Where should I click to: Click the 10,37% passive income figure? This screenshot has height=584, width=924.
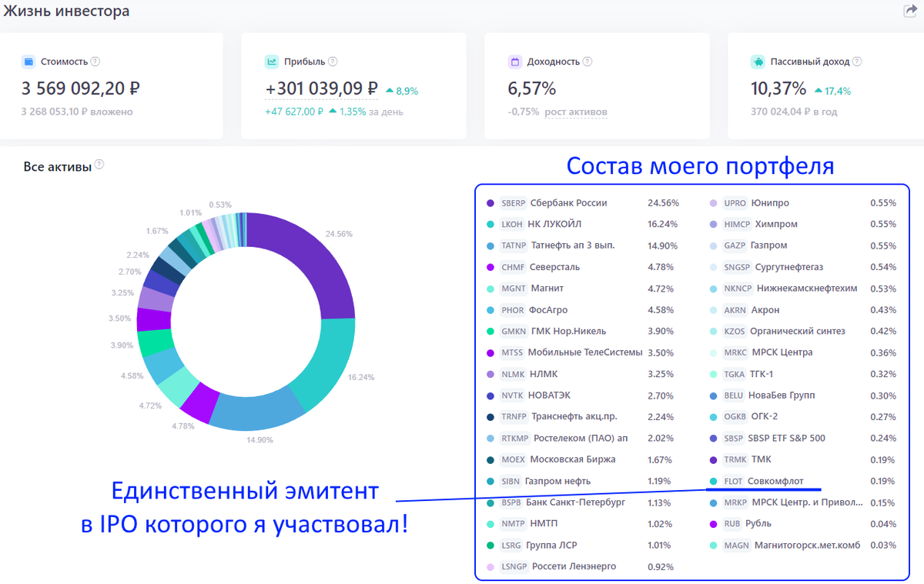click(x=778, y=88)
